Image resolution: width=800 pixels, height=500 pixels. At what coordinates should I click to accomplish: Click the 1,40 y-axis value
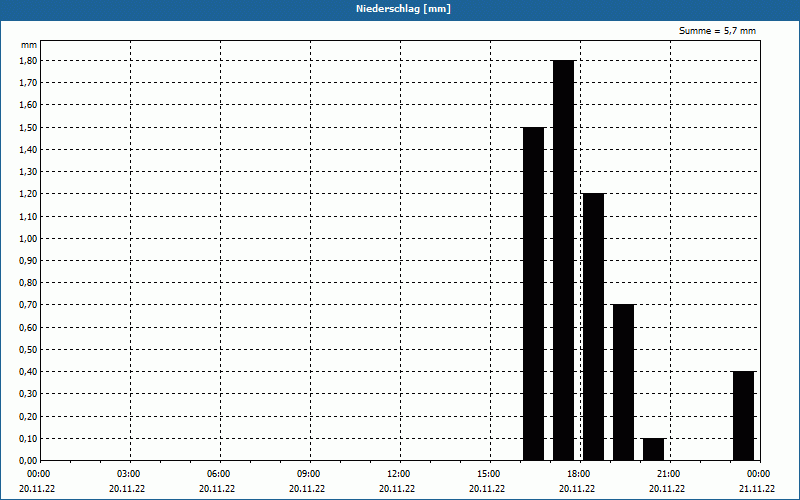tap(29, 149)
